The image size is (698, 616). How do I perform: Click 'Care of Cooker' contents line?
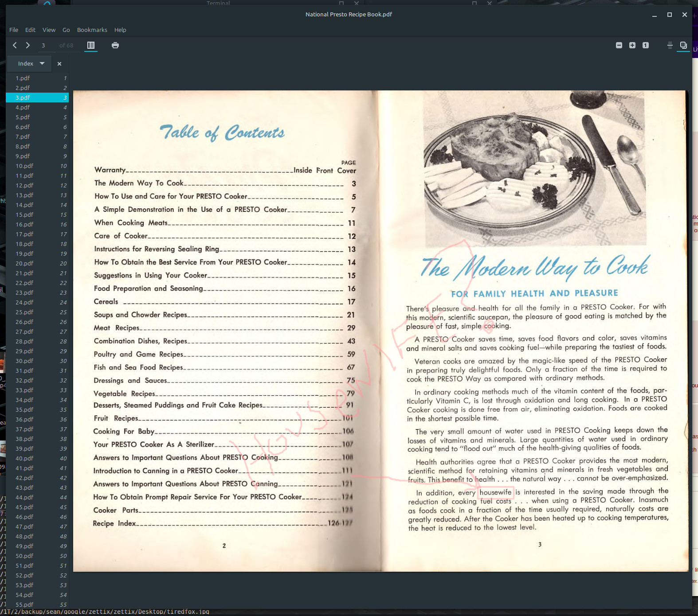pos(224,236)
